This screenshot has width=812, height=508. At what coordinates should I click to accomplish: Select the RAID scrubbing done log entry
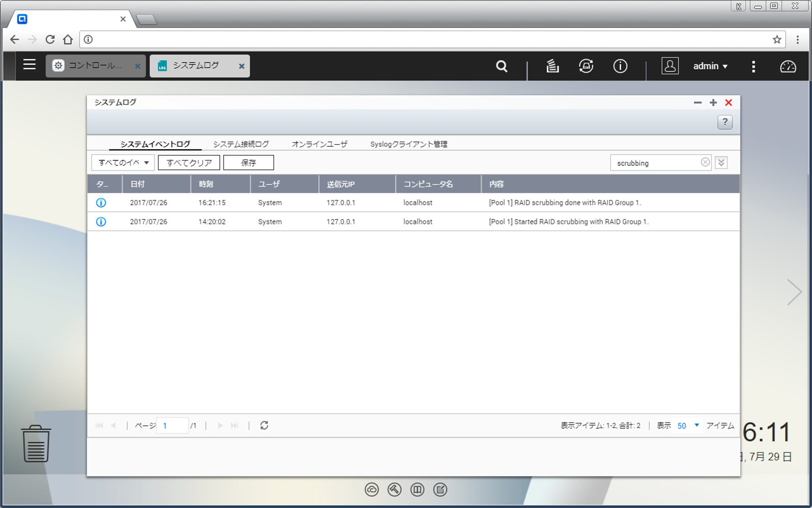tap(564, 203)
